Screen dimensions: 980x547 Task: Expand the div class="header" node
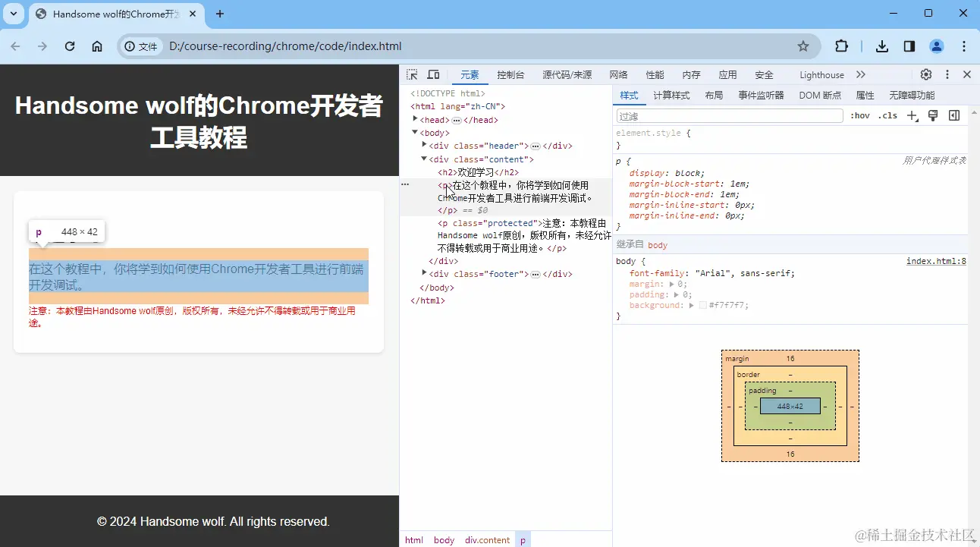424,145
